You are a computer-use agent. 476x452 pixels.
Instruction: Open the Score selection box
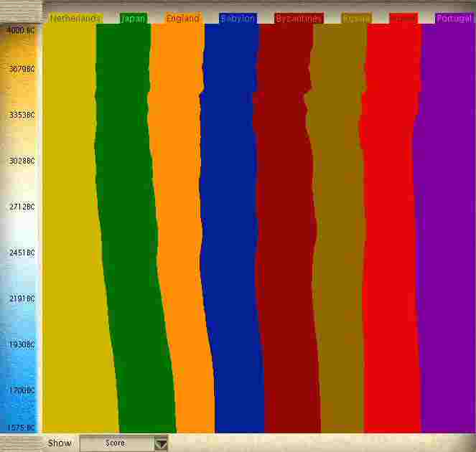click(x=116, y=443)
